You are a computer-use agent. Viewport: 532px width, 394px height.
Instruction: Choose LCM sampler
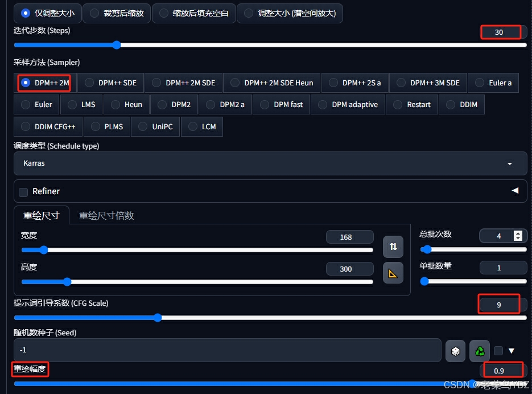(202, 127)
